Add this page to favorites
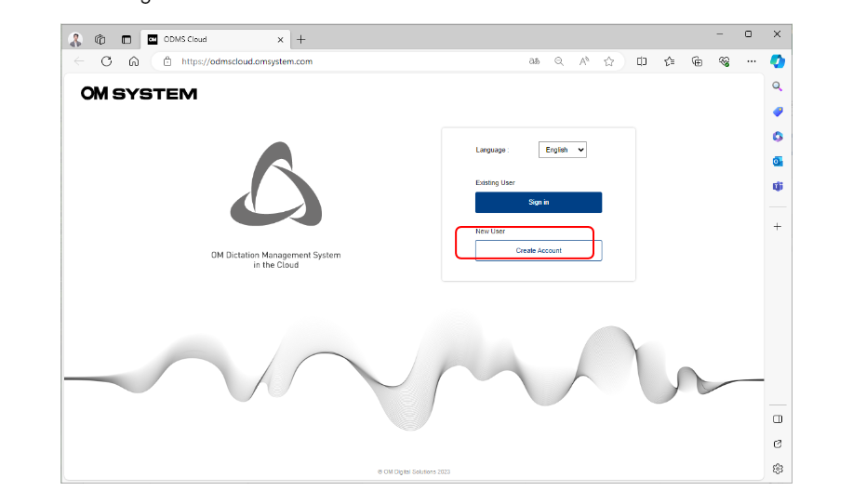866x504 pixels. 609,61
